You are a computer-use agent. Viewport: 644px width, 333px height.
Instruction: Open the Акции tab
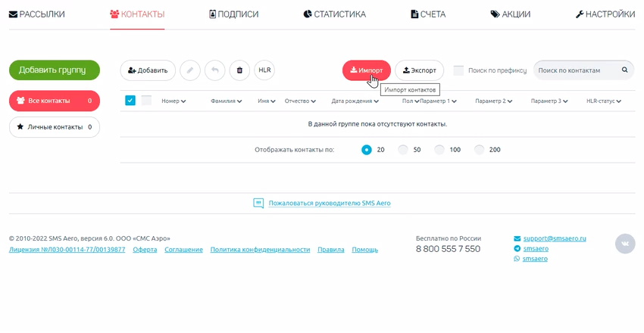(511, 14)
